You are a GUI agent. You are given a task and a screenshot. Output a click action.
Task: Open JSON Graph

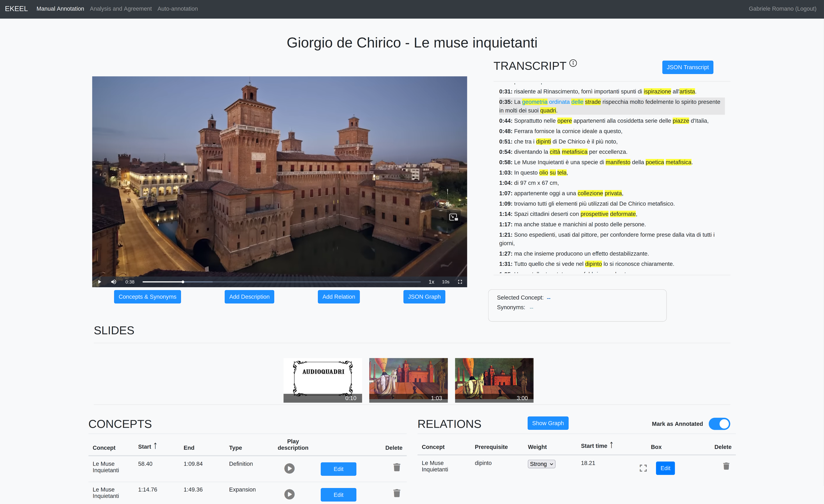pyautogui.click(x=424, y=297)
